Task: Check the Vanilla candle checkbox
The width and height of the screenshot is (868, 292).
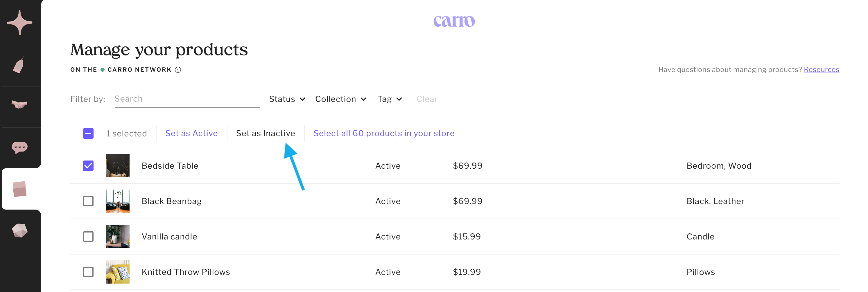Action: pos(88,237)
